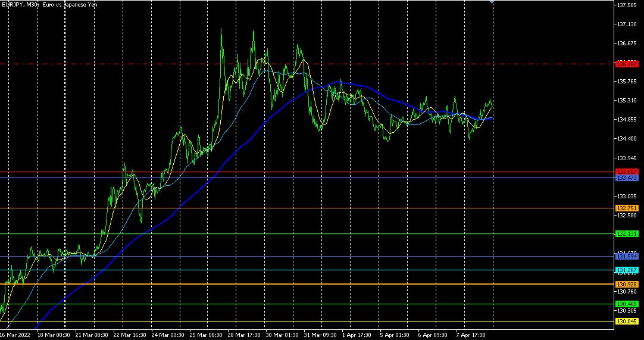Image resolution: width=644 pixels, height=340 pixels.
Task: Click the 5 Apr 01:30 time label
Action: [395, 335]
